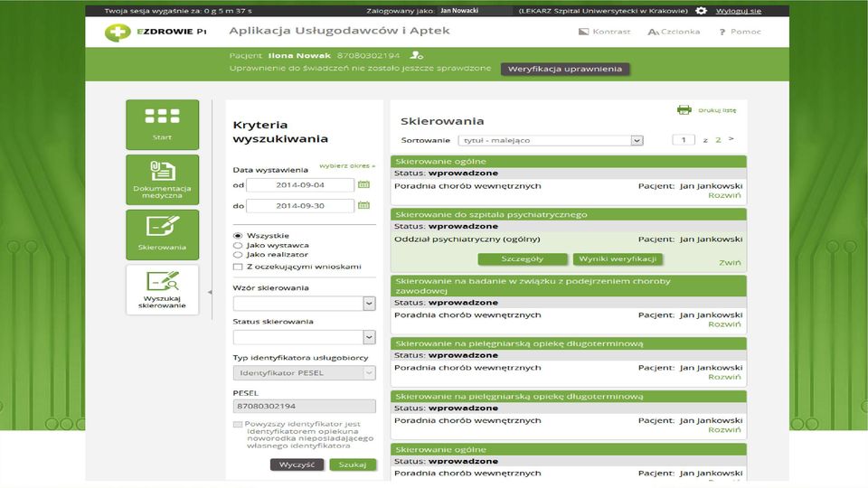Viewport: 868px width, 488px height.
Task: Check newborn guardian identifier checkbox
Action: tap(238, 425)
